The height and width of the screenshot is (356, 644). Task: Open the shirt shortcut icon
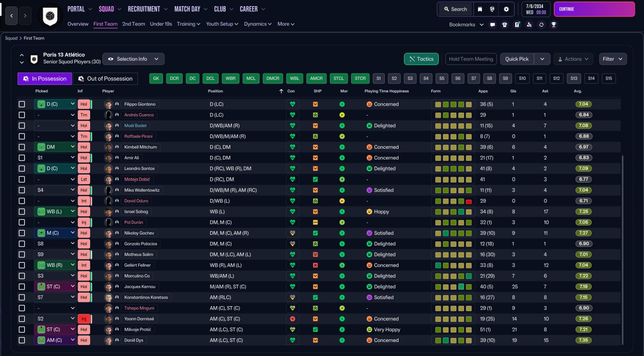pyautogui.click(x=505, y=24)
